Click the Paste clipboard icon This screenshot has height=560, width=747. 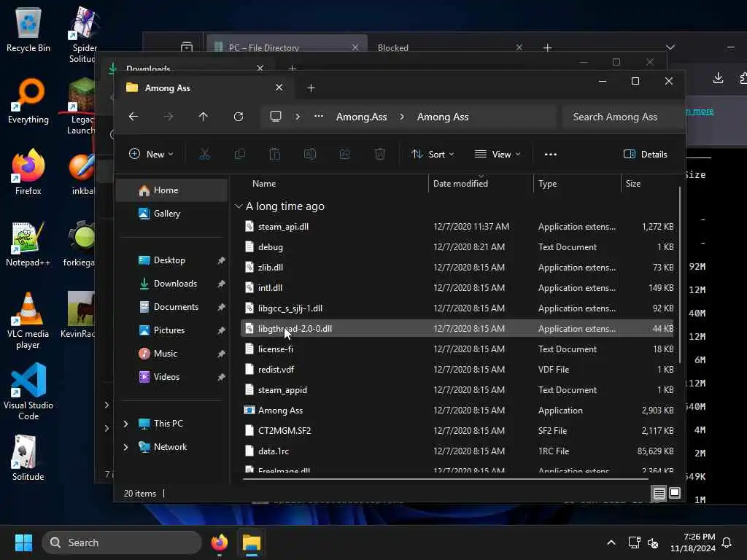coord(275,155)
